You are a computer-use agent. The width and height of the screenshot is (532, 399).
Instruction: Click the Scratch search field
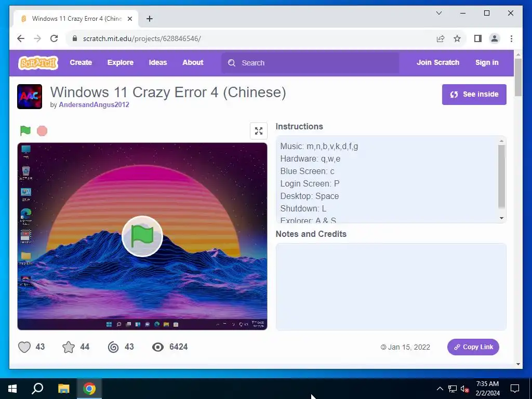[310, 63]
